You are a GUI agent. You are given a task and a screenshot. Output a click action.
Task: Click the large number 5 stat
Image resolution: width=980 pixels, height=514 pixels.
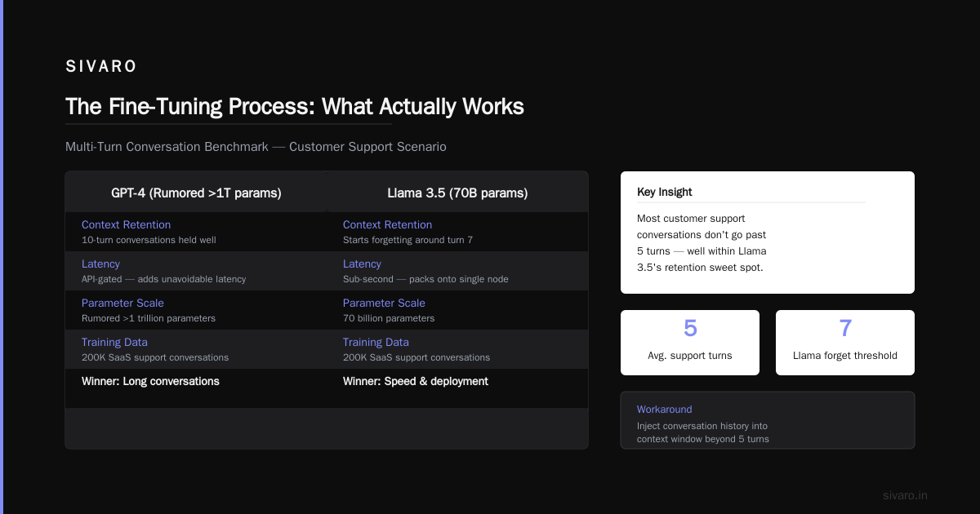(690, 329)
